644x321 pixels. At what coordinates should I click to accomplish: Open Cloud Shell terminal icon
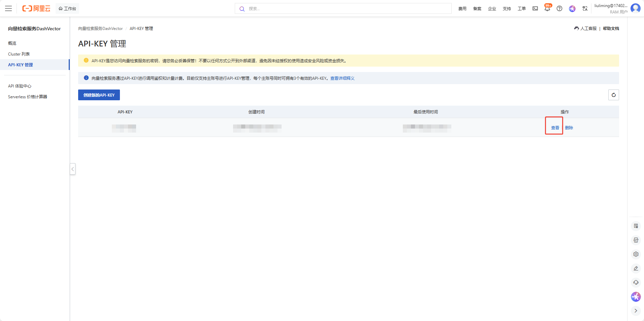coord(535,8)
